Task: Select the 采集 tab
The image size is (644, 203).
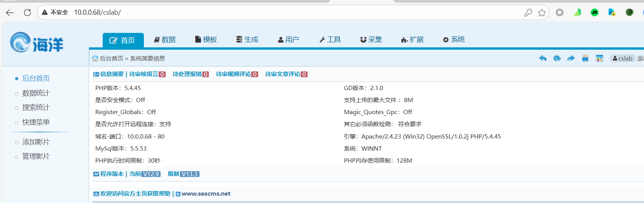Action: click(x=371, y=40)
